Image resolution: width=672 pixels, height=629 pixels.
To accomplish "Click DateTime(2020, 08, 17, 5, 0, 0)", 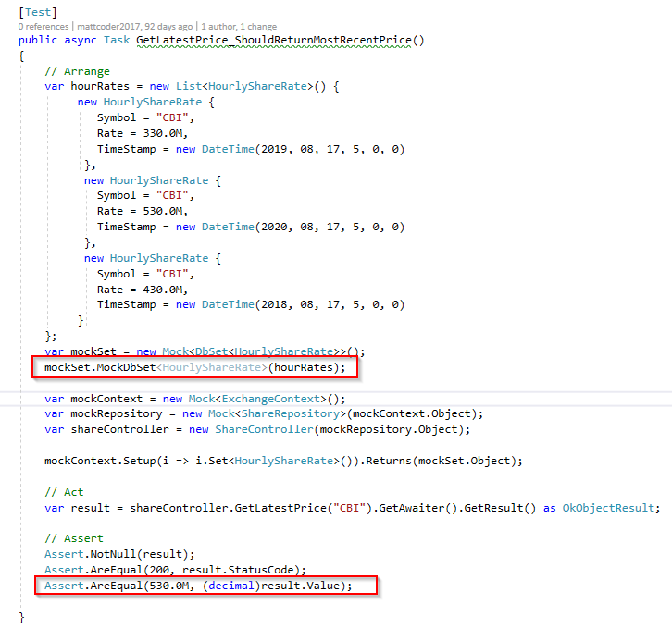I will click(303, 227).
